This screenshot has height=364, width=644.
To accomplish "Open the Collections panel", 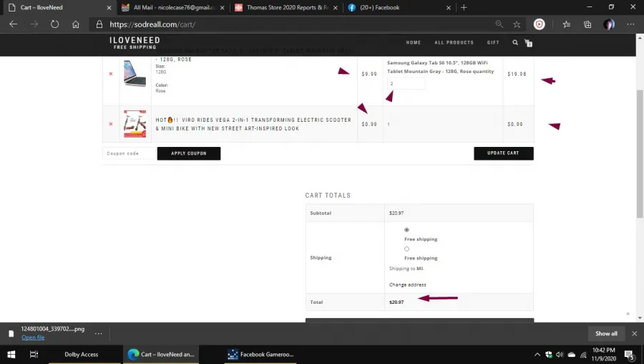I will (x=587, y=24).
